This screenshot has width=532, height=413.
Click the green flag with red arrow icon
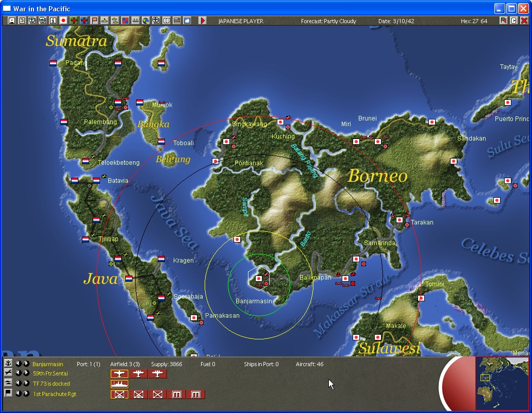coord(503,21)
